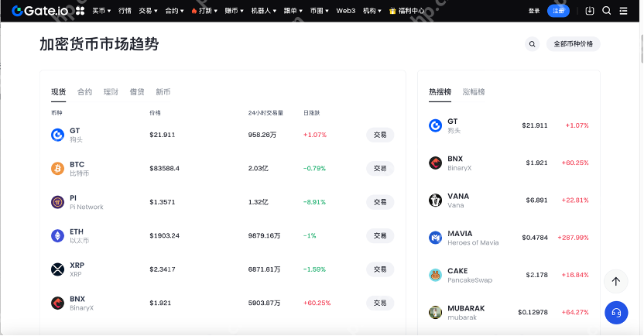Expand the 买币 dropdown menu
This screenshot has width=644, height=336.
point(101,11)
